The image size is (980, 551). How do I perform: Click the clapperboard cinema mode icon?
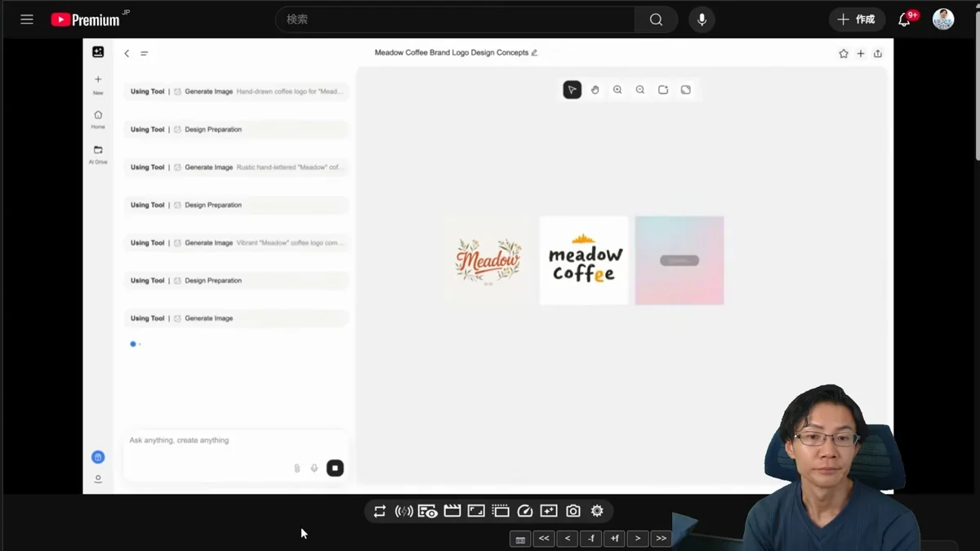(x=452, y=511)
